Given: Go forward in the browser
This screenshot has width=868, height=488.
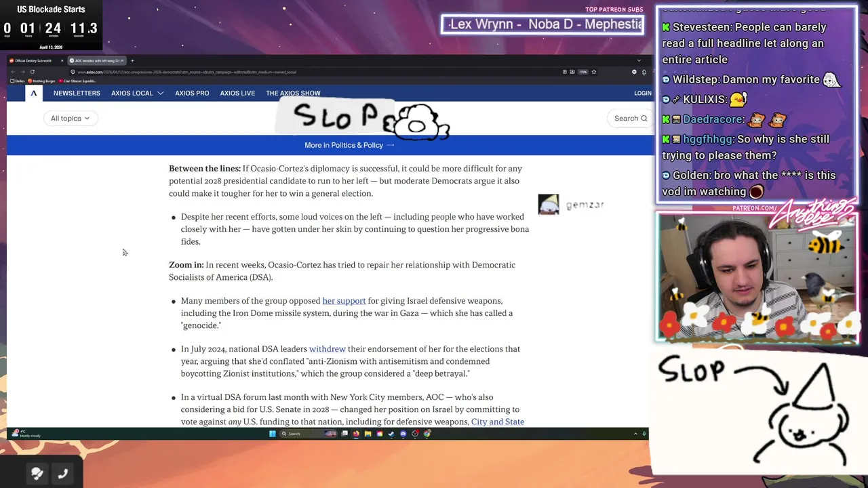Looking at the screenshot, I should (x=22, y=72).
